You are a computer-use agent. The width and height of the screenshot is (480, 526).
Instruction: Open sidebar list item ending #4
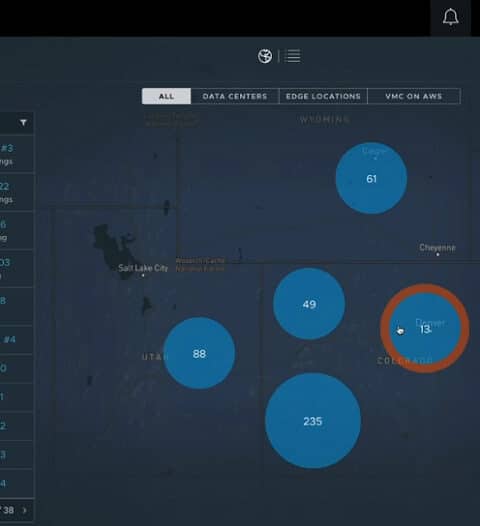tap(16, 339)
